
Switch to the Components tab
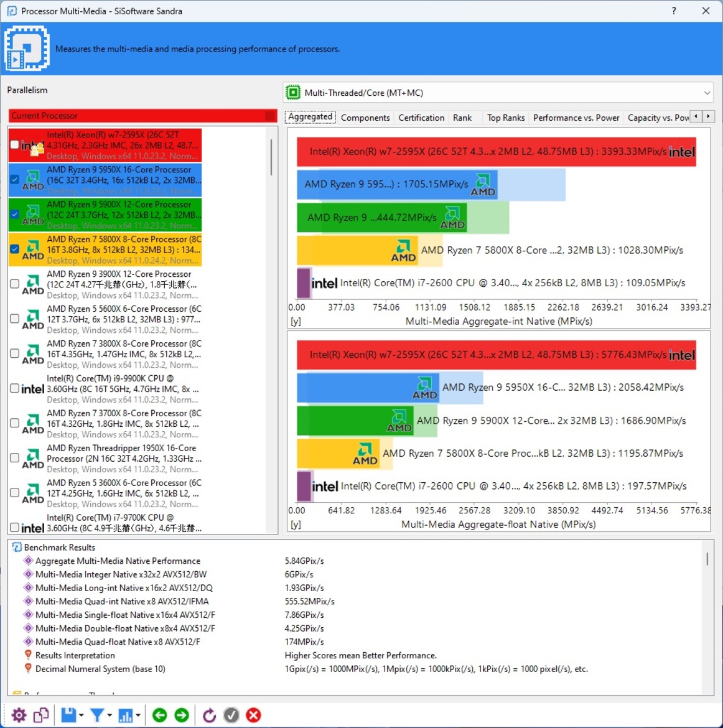coord(365,118)
